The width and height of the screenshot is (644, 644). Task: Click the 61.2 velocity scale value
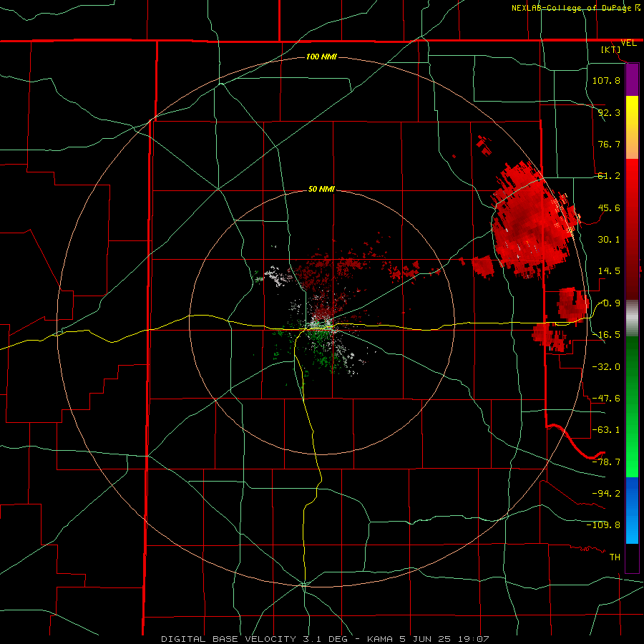[x=609, y=176]
